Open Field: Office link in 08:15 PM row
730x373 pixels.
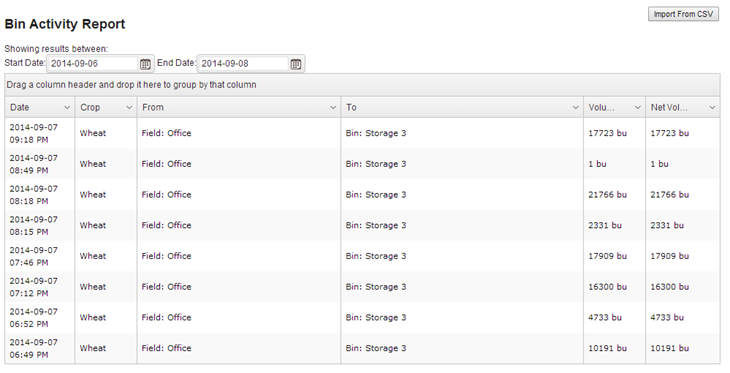(x=166, y=225)
